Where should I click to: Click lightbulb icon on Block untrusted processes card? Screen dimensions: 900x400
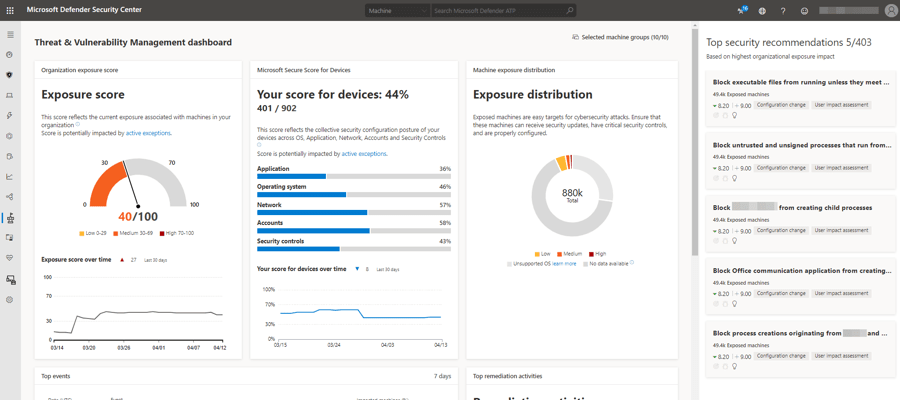(734, 178)
